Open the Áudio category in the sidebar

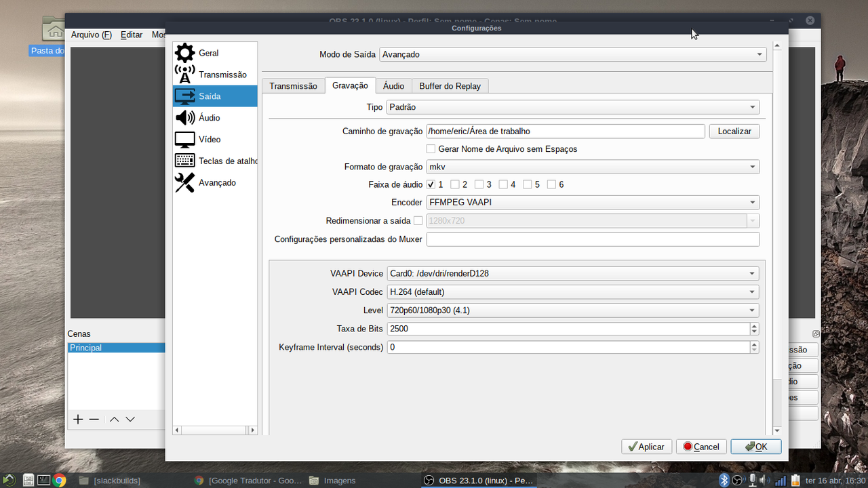point(215,118)
